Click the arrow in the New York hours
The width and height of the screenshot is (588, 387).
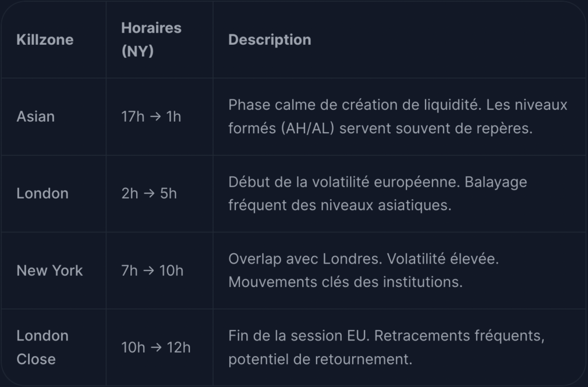click(x=149, y=270)
